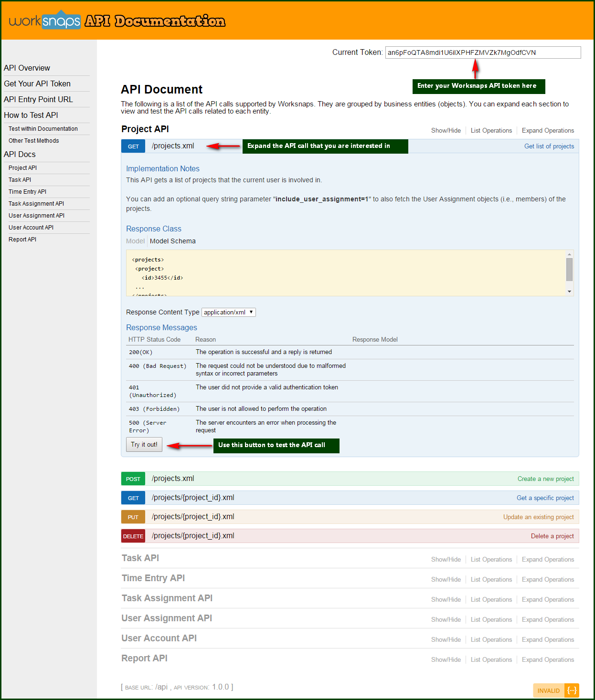Toggle Show/Hide for Task Assignment API
Screen dimensions: 595x700
pos(446,599)
